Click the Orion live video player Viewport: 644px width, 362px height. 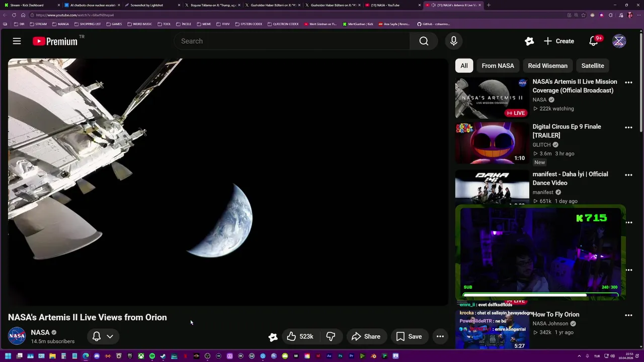point(227,182)
